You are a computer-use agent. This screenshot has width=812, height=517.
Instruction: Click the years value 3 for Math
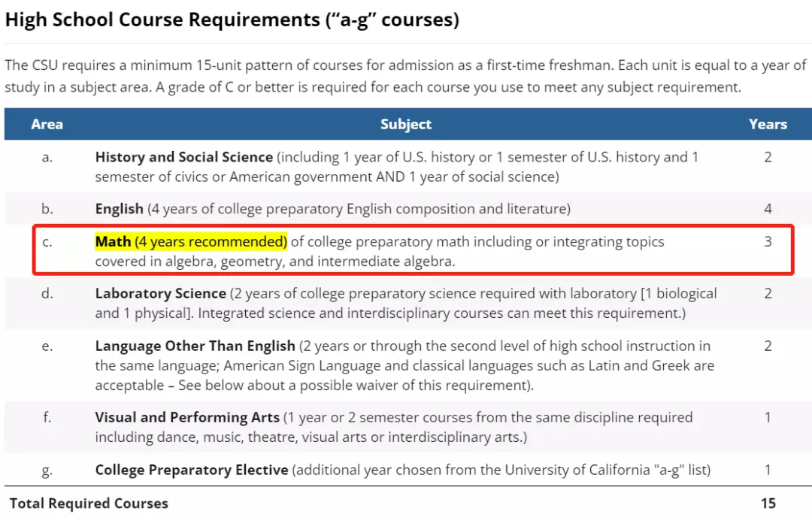point(768,242)
